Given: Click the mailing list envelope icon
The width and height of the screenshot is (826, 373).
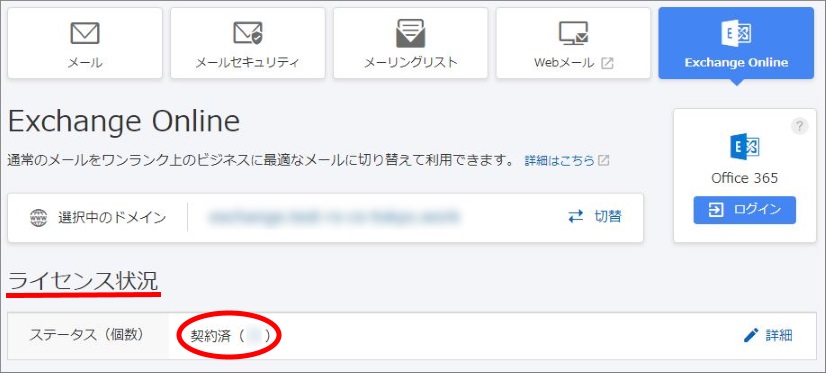Looking at the screenshot, I should (410, 33).
